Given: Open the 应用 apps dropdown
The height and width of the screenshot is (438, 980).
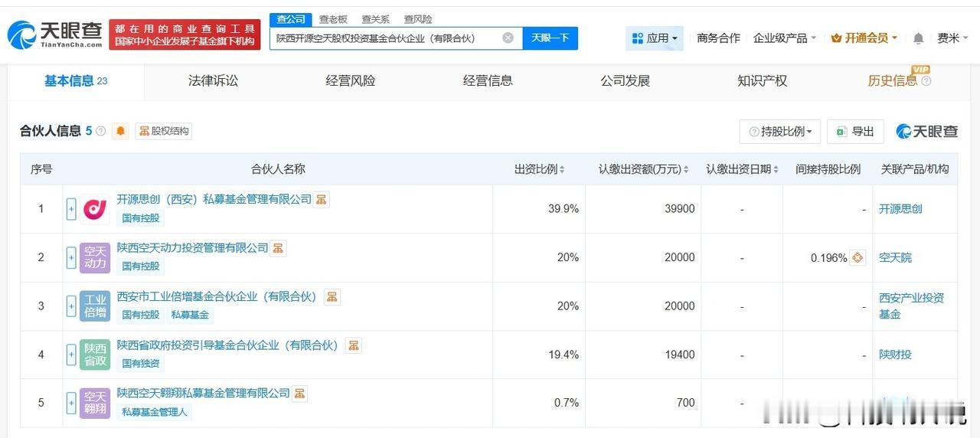Looking at the screenshot, I should point(655,38).
